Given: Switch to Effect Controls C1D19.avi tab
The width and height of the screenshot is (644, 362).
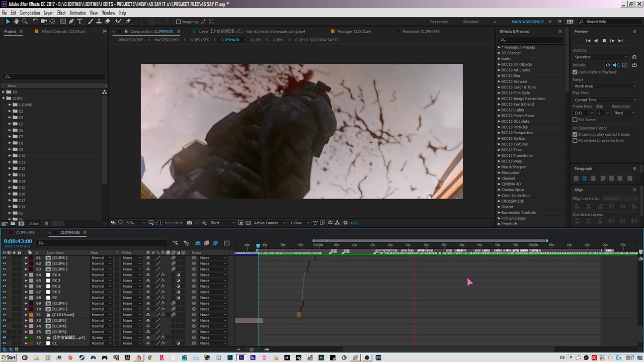Looking at the screenshot, I should [x=63, y=32].
